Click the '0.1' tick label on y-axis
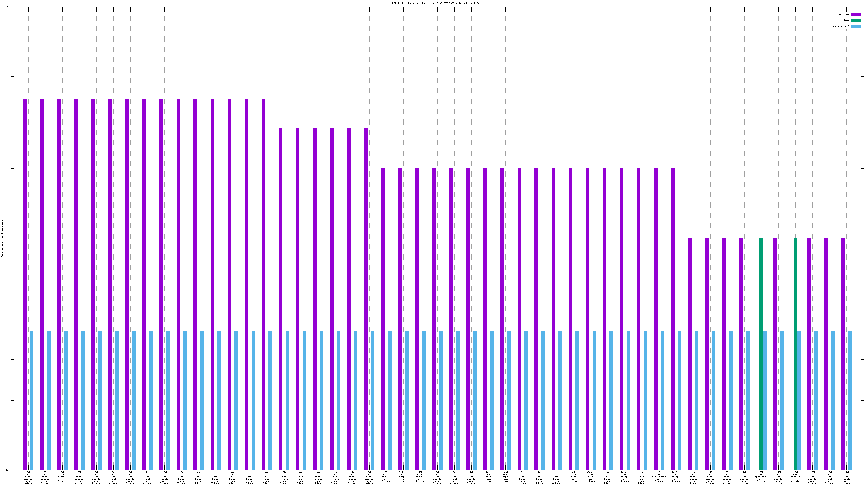The image size is (868, 488). [7, 470]
